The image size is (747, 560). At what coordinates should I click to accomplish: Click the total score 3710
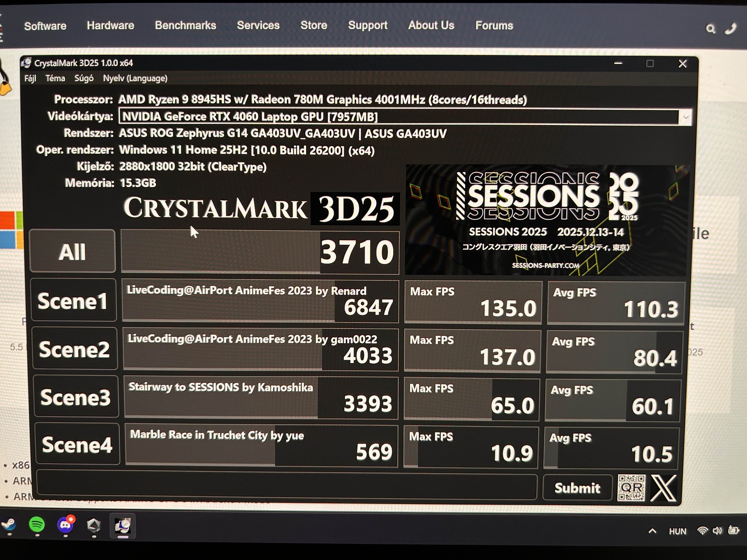(x=357, y=252)
